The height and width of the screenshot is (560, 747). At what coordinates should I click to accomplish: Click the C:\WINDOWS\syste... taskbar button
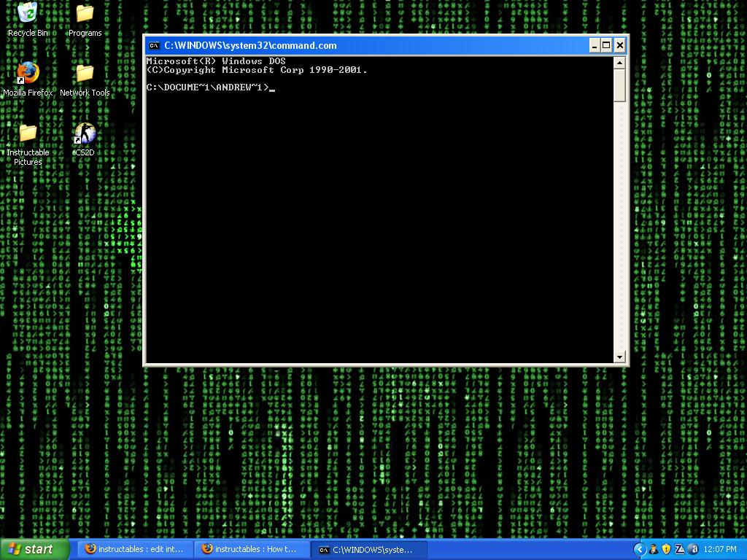[x=368, y=550]
